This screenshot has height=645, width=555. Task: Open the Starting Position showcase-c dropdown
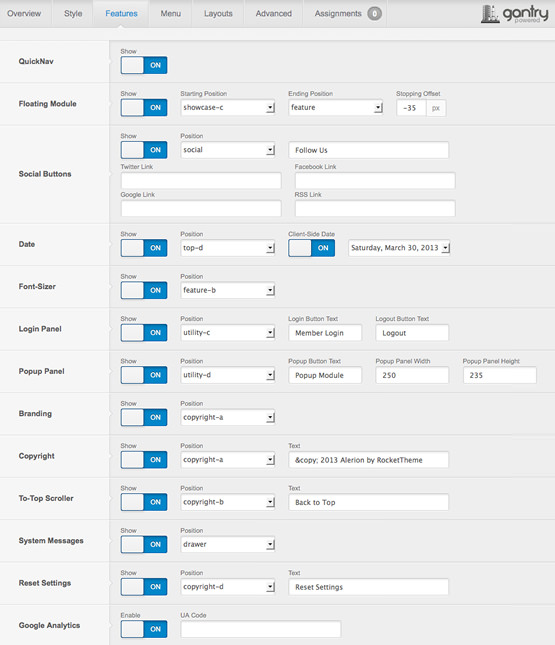coord(228,107)
